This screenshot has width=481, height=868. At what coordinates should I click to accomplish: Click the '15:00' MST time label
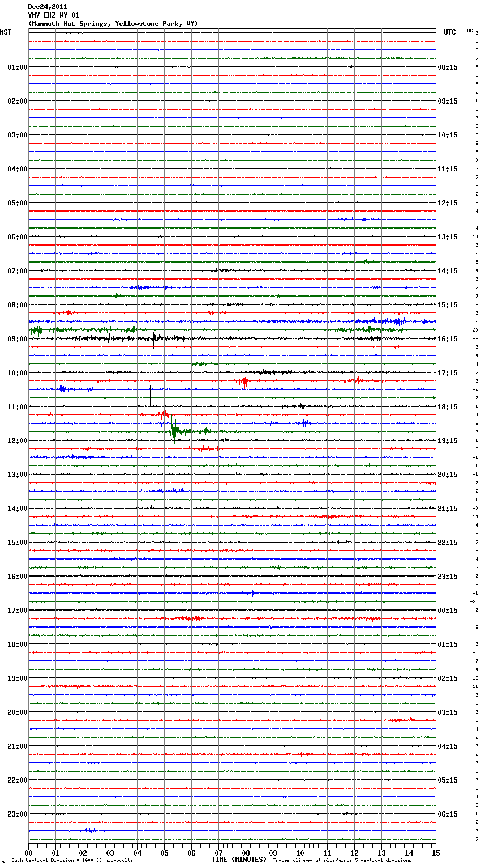click(18, 543)
